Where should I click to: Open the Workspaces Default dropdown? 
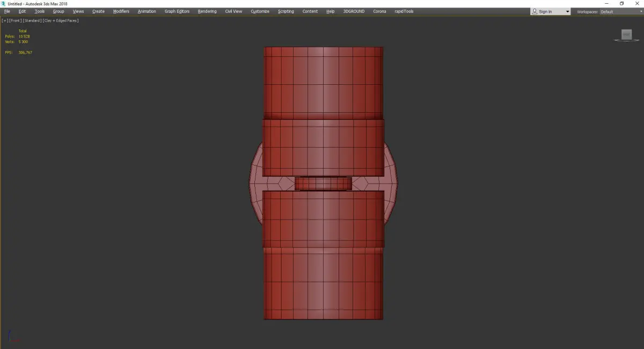[x=620, y=12]
